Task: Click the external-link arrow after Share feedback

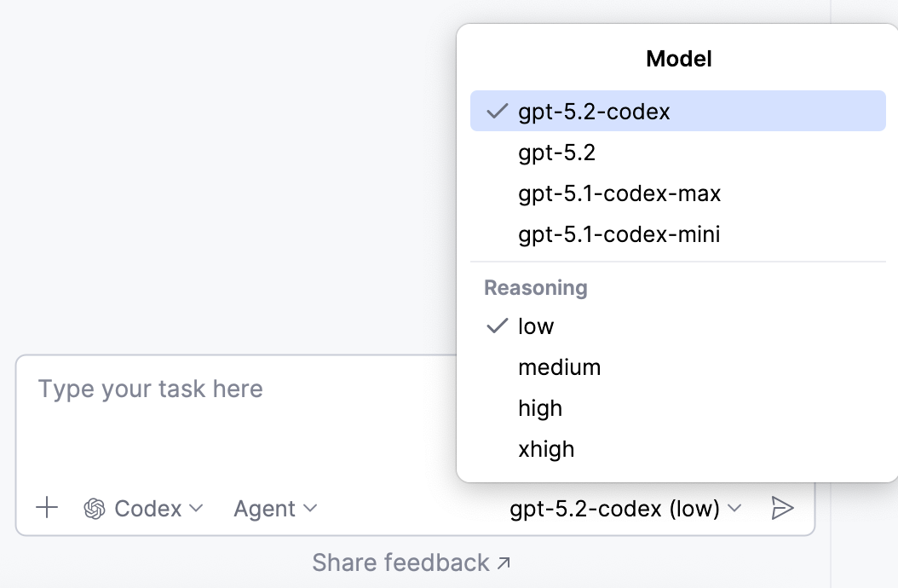Action: click(503, 562)
